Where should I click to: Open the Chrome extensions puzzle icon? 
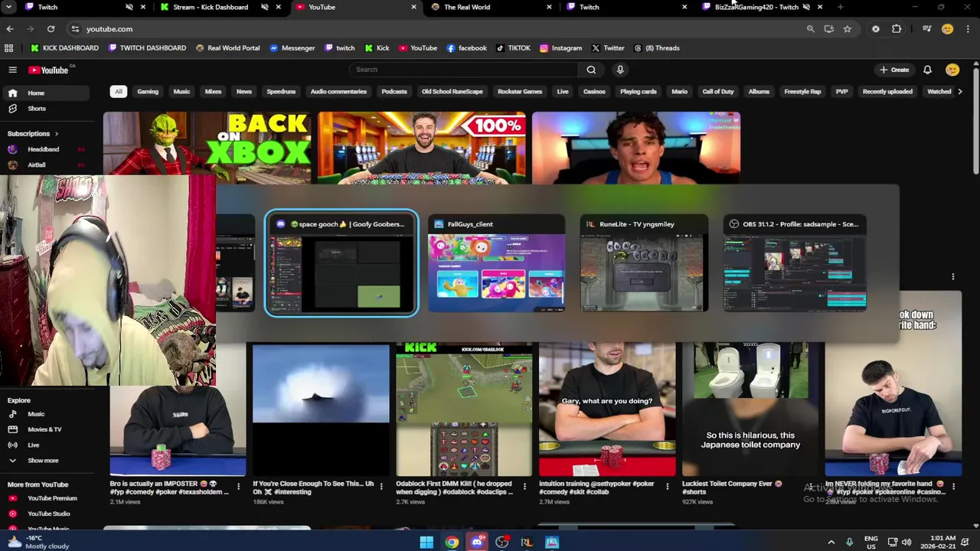coord(897,29)
